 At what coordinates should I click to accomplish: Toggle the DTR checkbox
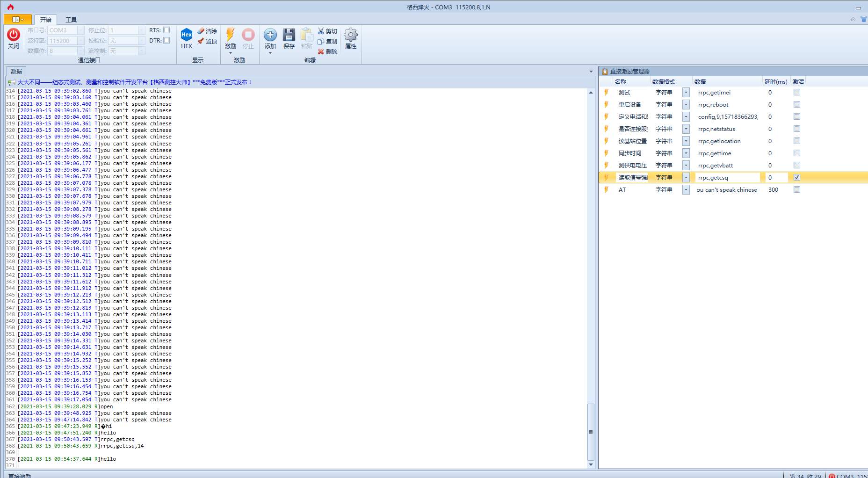click(166, 40)
